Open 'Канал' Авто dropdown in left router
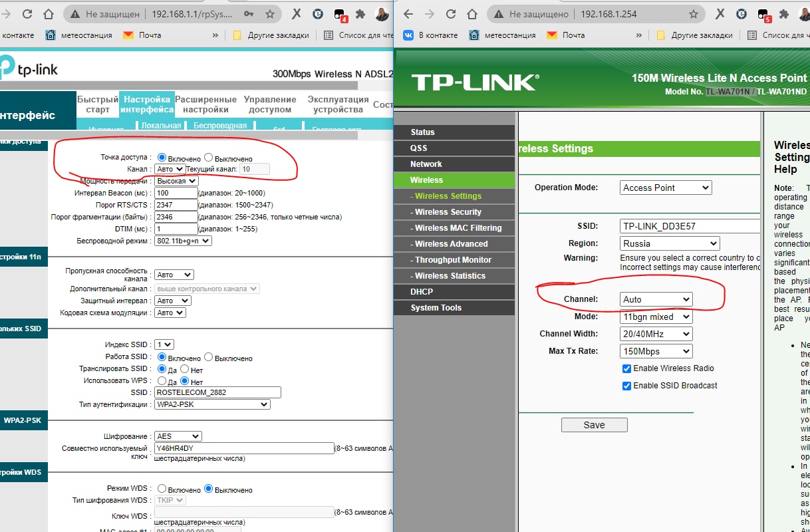 pos(170,170)
